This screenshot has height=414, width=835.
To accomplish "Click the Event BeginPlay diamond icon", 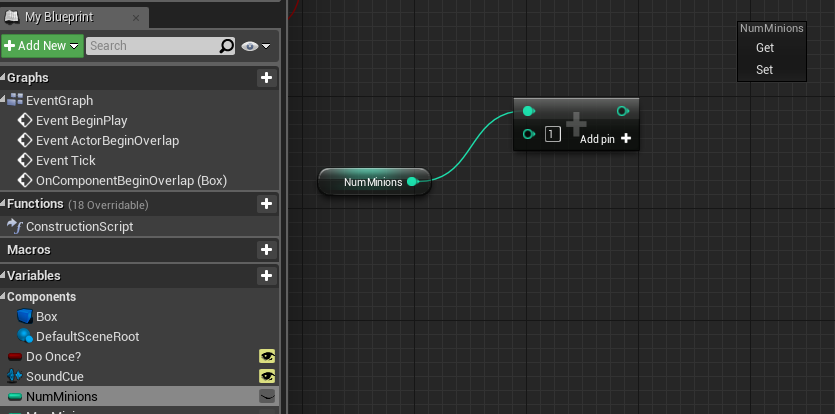I will [24, 120].
